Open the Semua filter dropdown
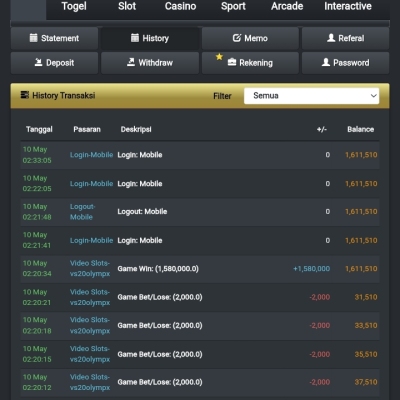Image resolution: width=400 pixels, height=400 pixels. [x=311, y=96]
